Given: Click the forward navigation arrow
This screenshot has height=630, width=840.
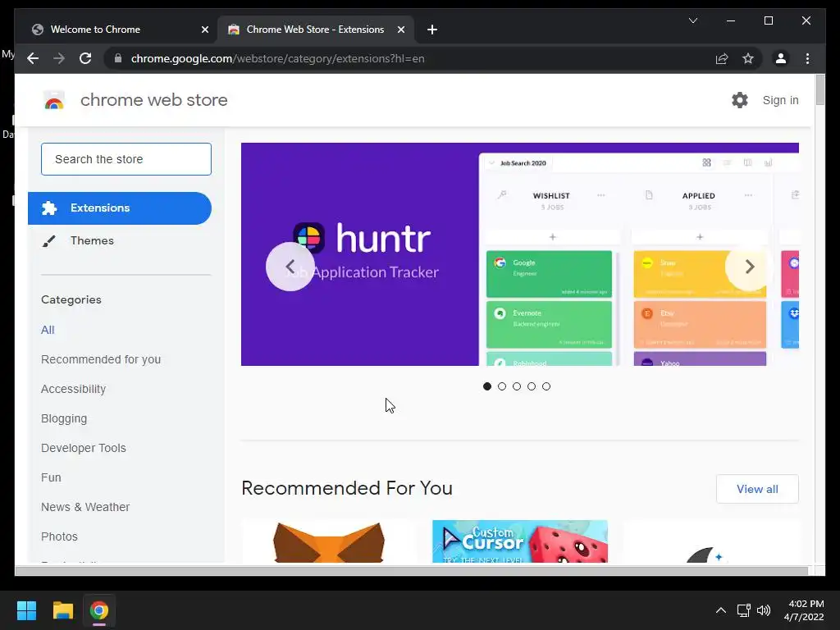Looking at the screenshot, I should (x=59, y=58).
